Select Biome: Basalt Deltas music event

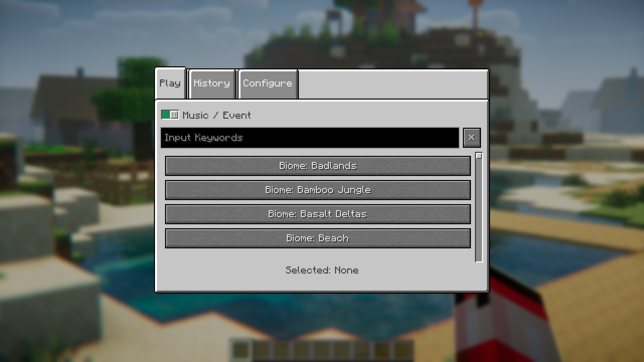[x=318, y=214]
